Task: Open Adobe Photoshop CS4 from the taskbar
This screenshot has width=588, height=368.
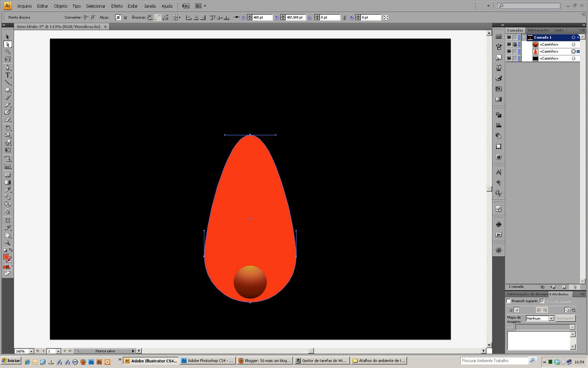Action: tap(207, 361)
